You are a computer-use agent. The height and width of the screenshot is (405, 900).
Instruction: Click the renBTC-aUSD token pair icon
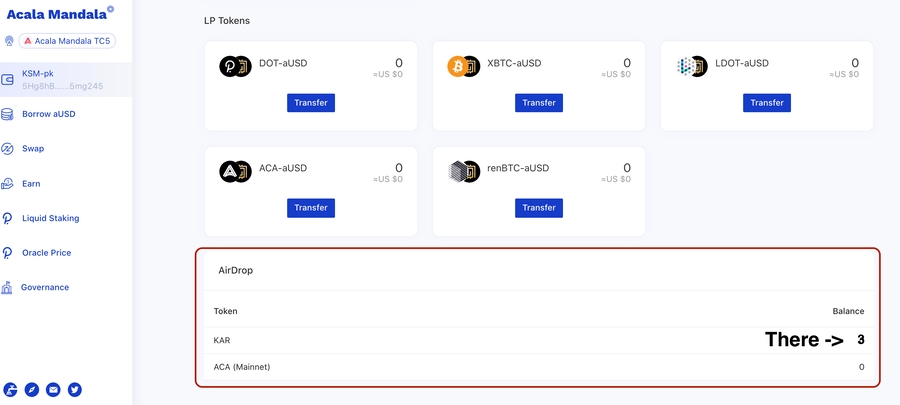click(x=463, y=171)
